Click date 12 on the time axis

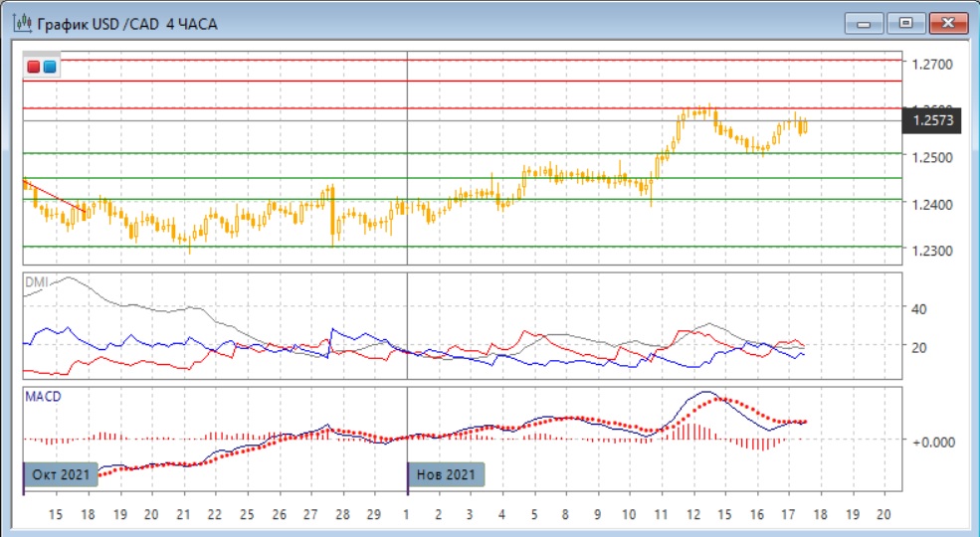point(693,514)
